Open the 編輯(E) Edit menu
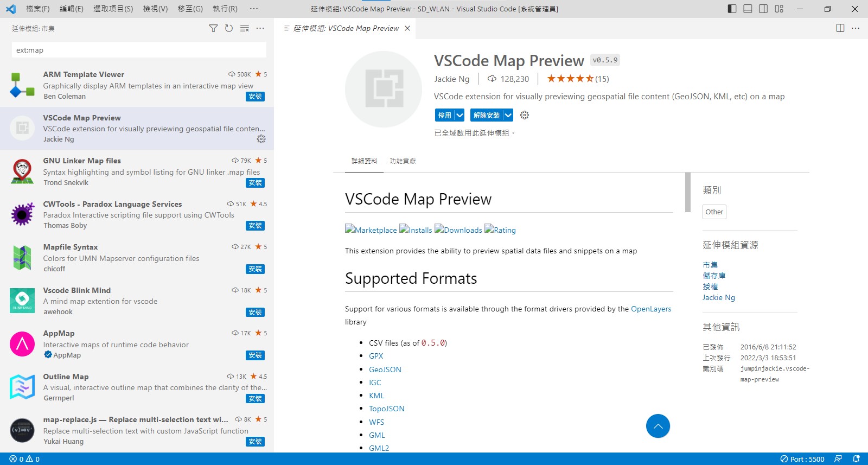The height and width of the screenshot is (465, 868). [x=72, y=9]
